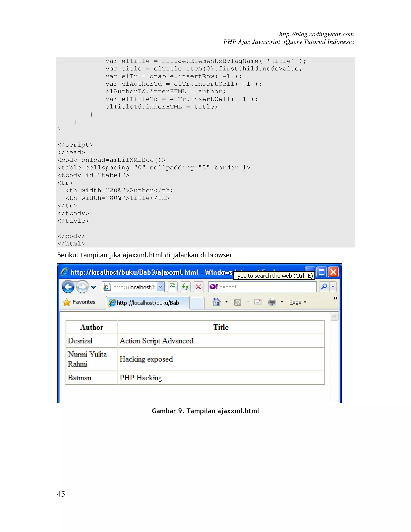The image size is (411, 532).
Task: Click the scrollbar up arrow
Action: point(334,316)
